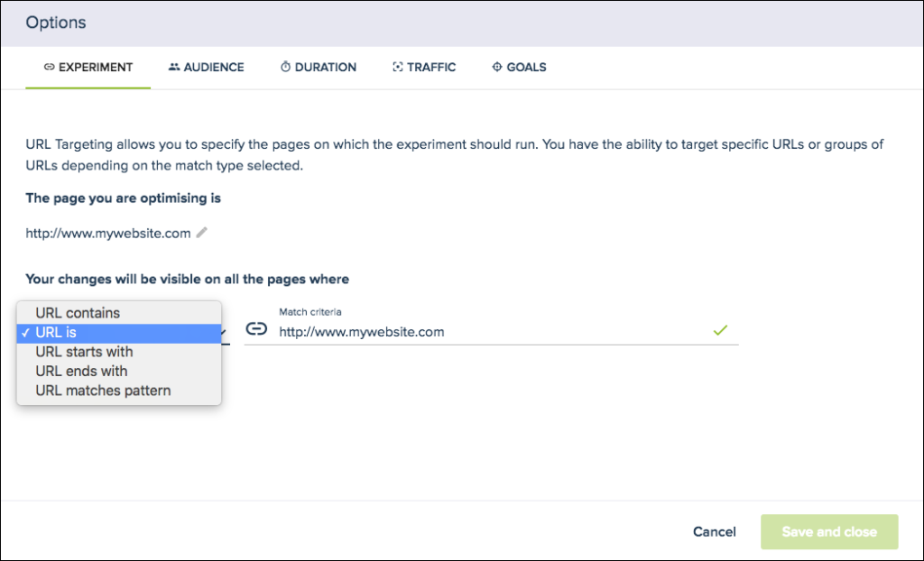This screenshot has height=561, width=924.
Task: Click the target icon on the Goals tab
Action: point(495,67)
